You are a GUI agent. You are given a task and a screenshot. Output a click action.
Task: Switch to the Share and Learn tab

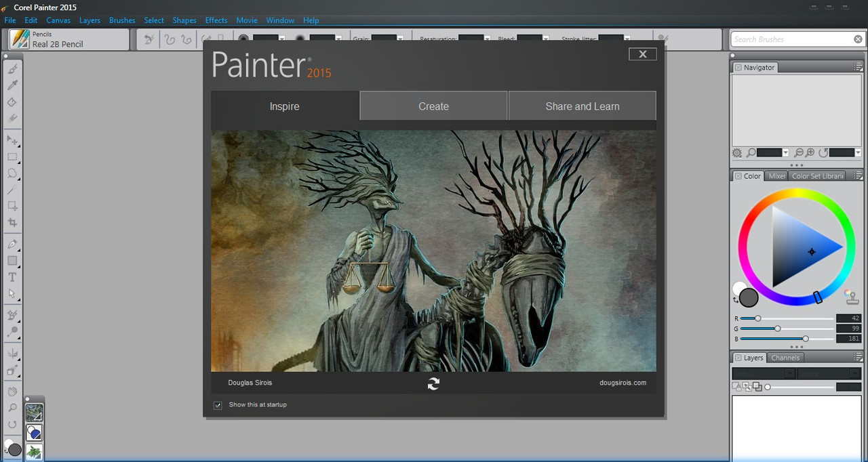583,106
